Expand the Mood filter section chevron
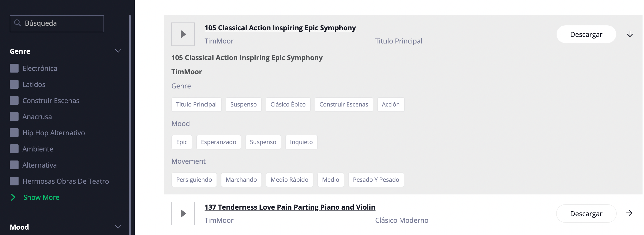This screenshot has width=644, height=235. [118, 227]
